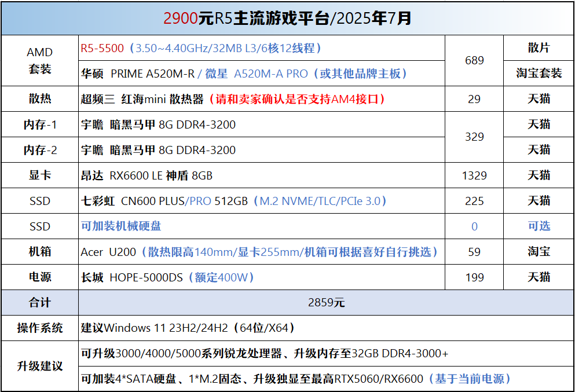The width and height of the screenshot is (575, 392).
Task: Select the "AMD 套装" row label
Action: pyautogui.click(x=39, y=60)
